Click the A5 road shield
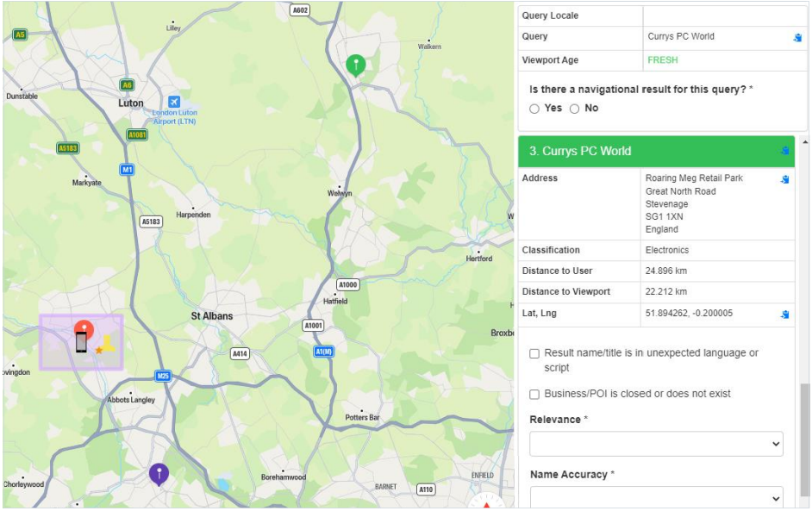The height and width of the screenshot is (511, 812). (x=20, y=34)
